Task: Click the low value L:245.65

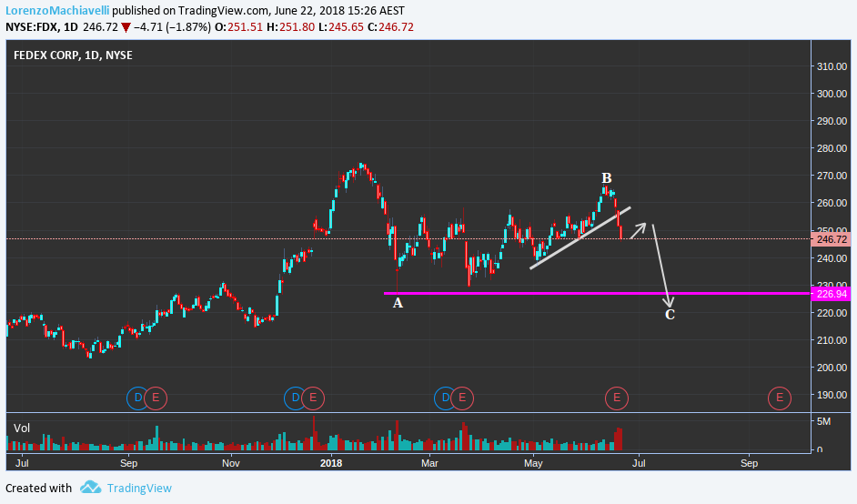Action: pyautogui.click(x=341, y=26)
